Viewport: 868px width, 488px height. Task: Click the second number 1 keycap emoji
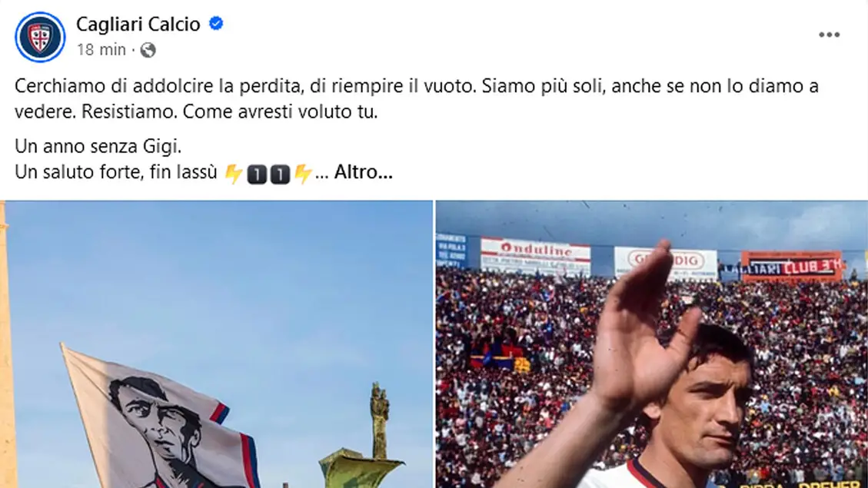pos(280,174)
